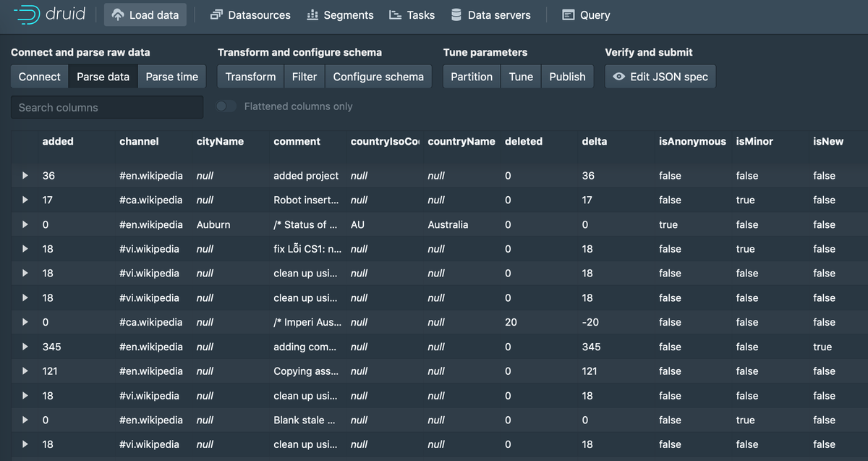Click the 'Robot insert...' comment cell

(x=305, y=200)
